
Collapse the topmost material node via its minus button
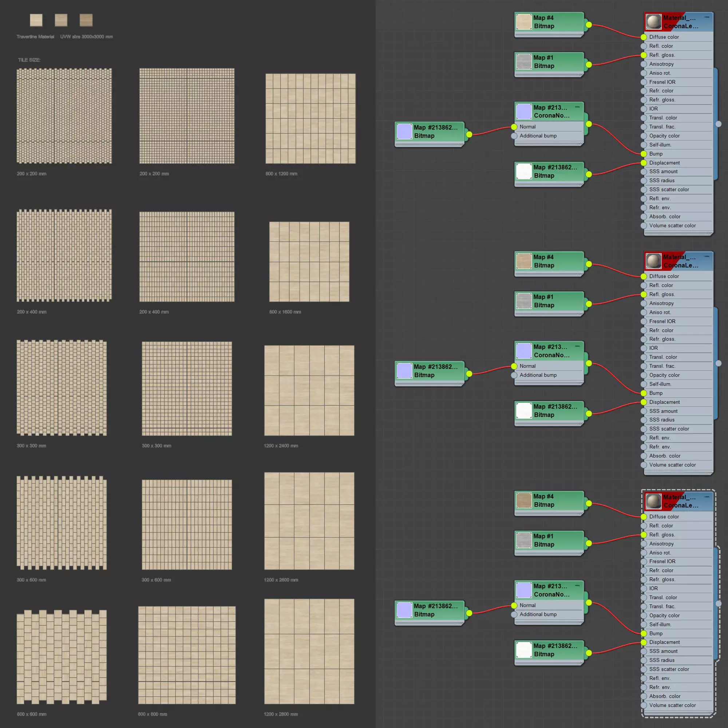pyautogui.click(x=707, y=17)
